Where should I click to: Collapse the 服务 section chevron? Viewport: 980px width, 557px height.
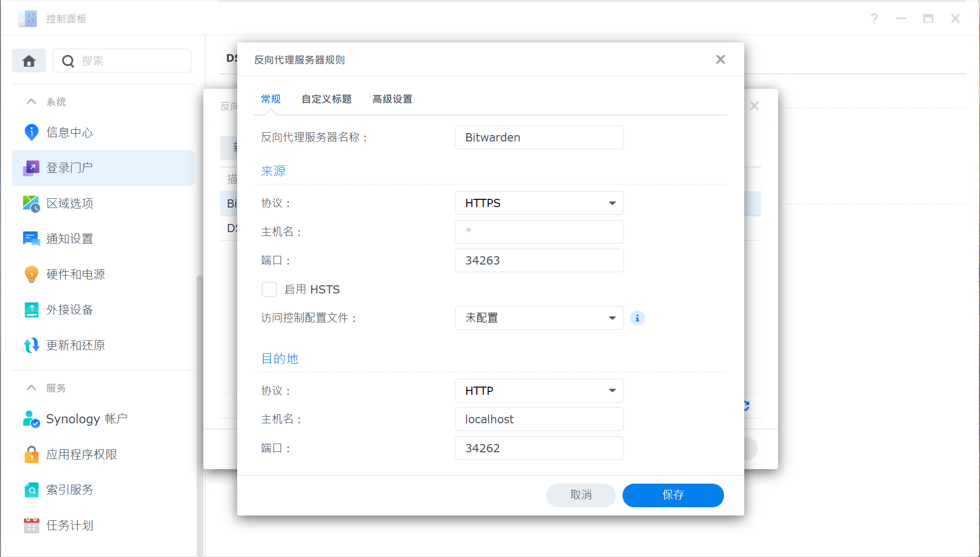point(31,388)
